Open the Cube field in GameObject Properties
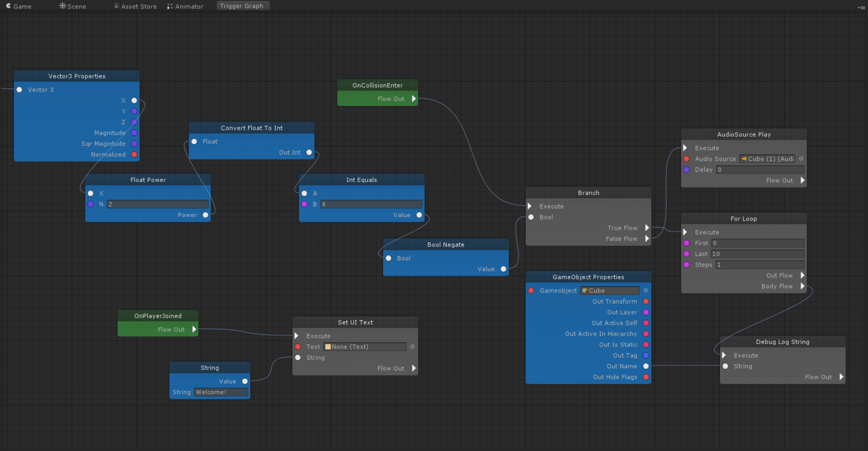 pos(610,290)
